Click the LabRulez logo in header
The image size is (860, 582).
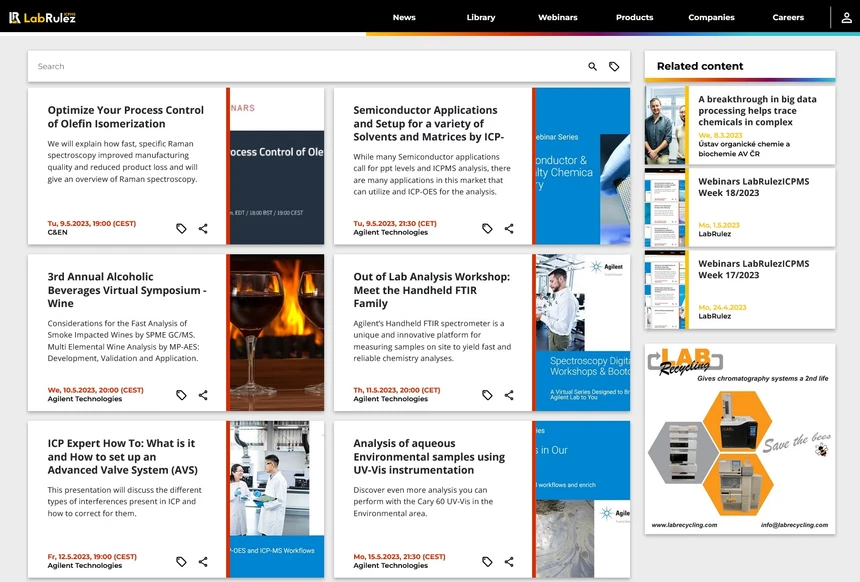tap(42, 18)
